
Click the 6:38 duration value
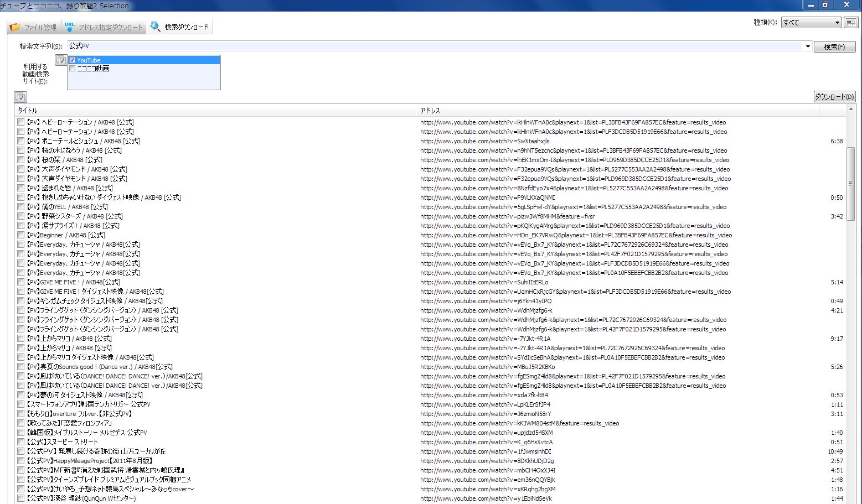(x=837, y=141)
